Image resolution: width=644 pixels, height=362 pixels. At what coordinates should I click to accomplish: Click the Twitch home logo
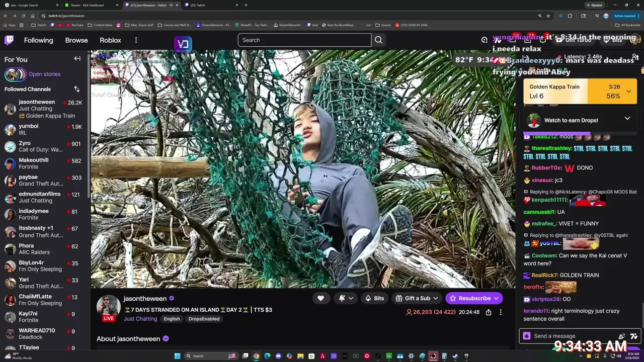pos(9,40)
